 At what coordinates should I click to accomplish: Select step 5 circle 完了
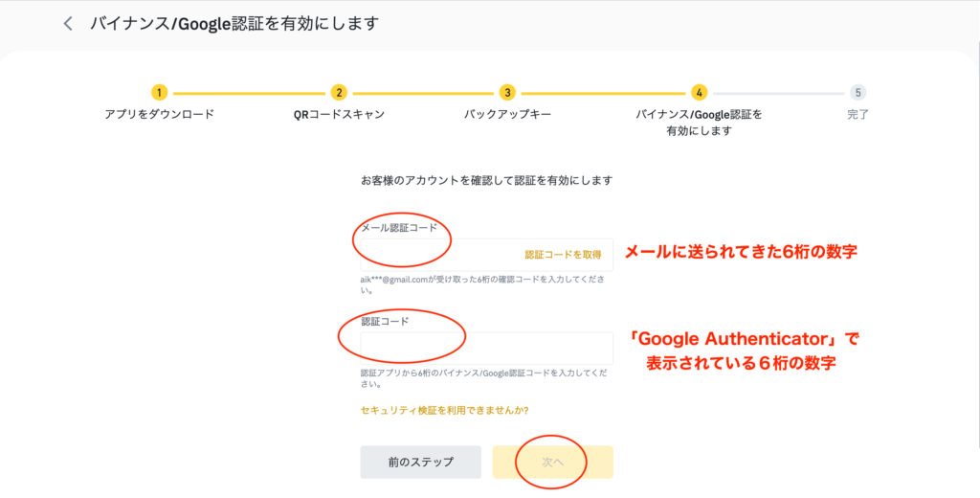pyautogui.click(x=857, y=93)
